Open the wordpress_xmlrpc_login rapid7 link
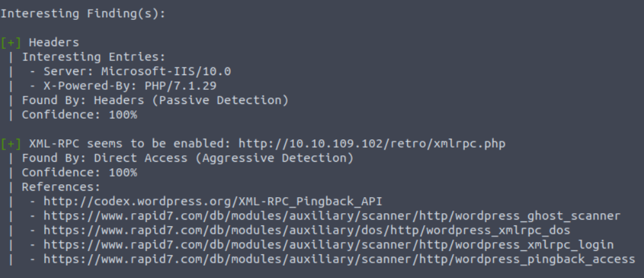The height and width of the screenshot is (278, 644). coord(329,245)
